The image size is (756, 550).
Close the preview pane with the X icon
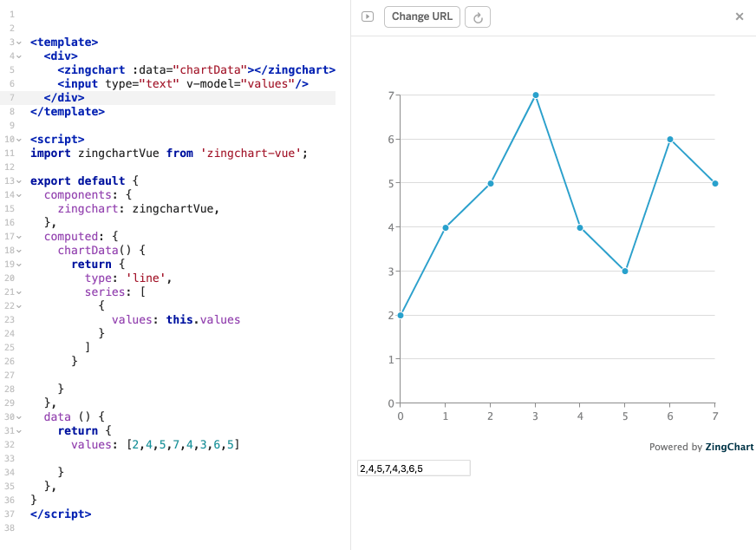(740, 16)
